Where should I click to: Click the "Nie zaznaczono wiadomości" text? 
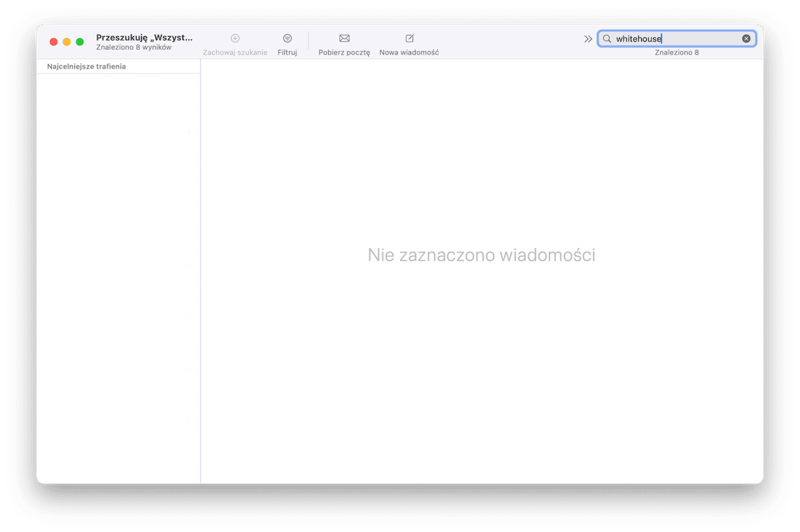[x=482, y=255]
